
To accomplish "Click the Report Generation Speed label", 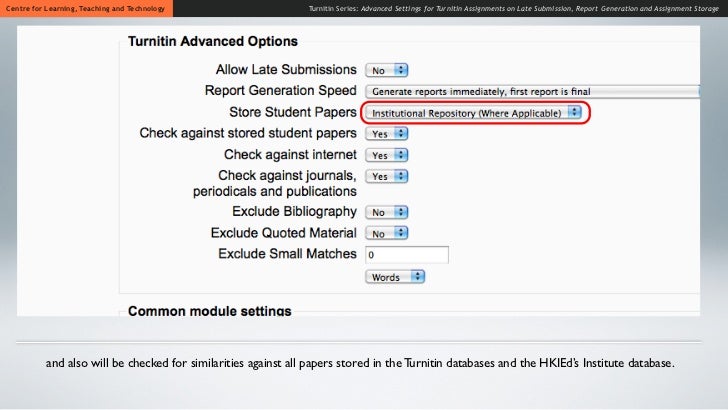I will [x=280, y=91].
